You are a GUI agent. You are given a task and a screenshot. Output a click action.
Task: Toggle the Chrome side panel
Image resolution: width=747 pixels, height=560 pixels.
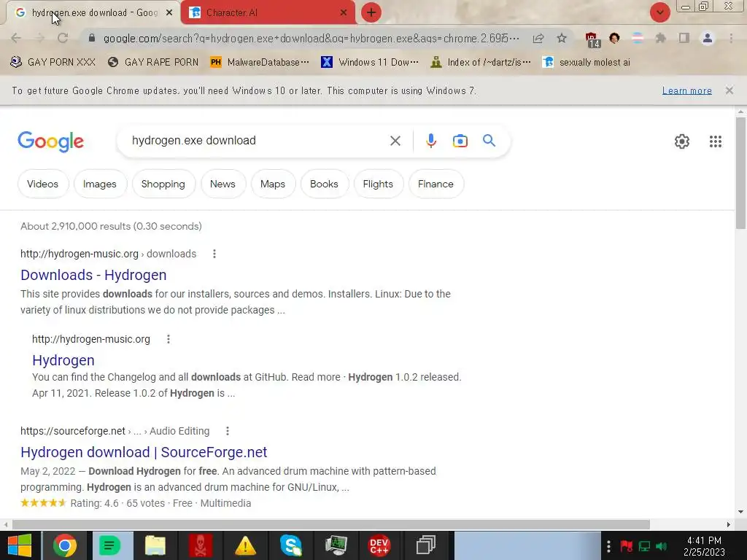[684, 38]
